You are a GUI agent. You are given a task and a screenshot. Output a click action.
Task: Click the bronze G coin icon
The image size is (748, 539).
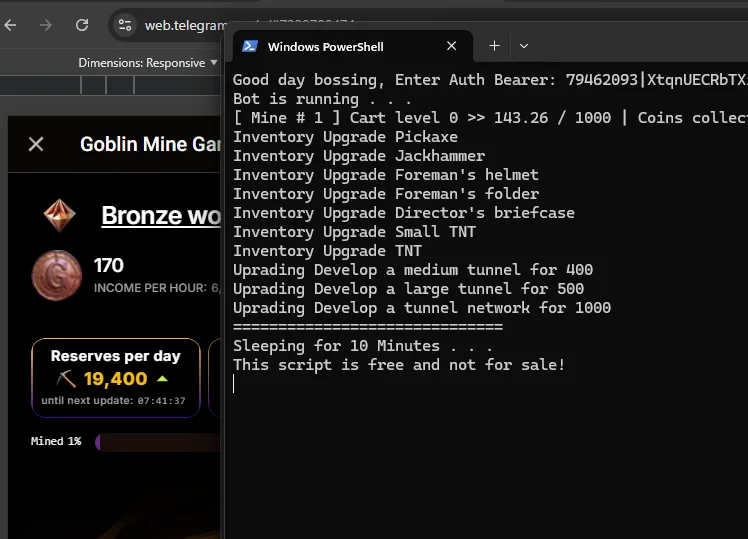(x=57, y=275)
